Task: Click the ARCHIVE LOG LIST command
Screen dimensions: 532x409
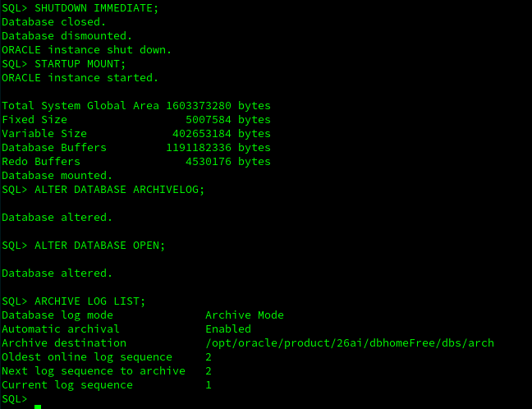Action: [90, 301]
